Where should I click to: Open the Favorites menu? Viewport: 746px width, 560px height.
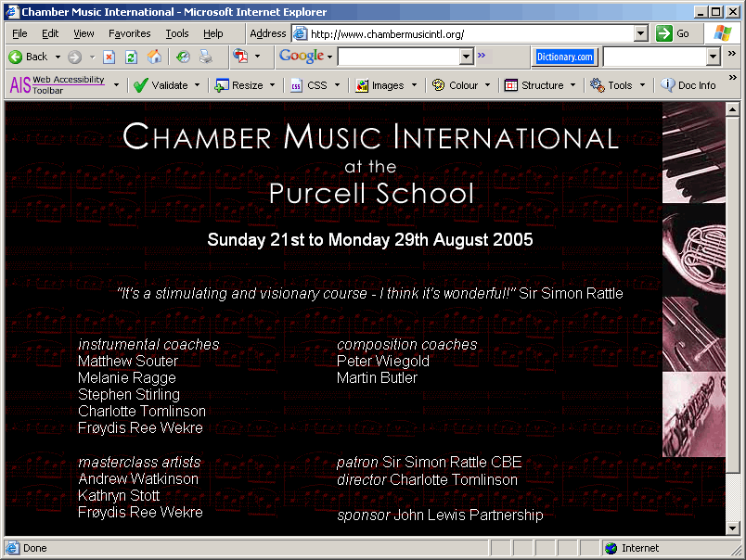[x=129, y=33]
